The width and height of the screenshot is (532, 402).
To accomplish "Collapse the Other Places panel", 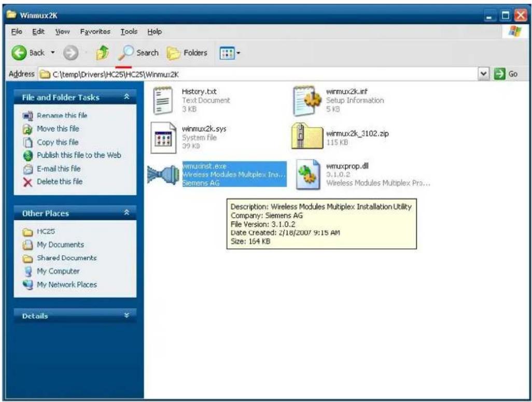I will coord(127,213).
